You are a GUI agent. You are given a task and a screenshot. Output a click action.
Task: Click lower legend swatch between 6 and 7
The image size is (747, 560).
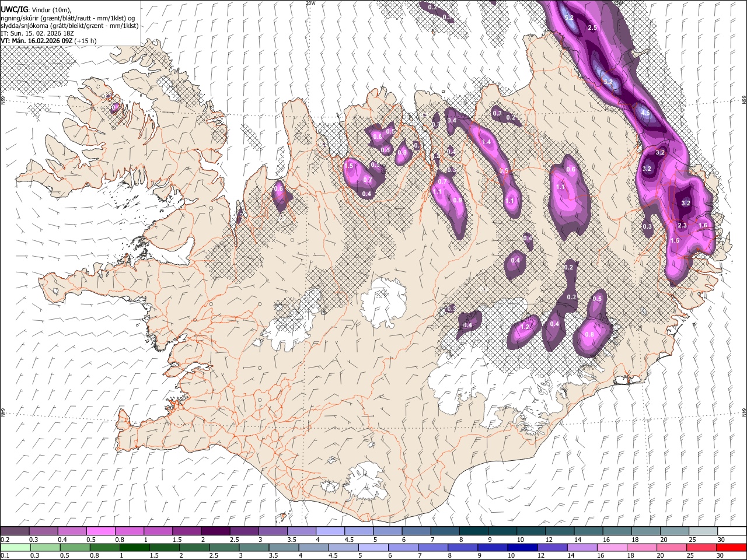pos(403,547)
